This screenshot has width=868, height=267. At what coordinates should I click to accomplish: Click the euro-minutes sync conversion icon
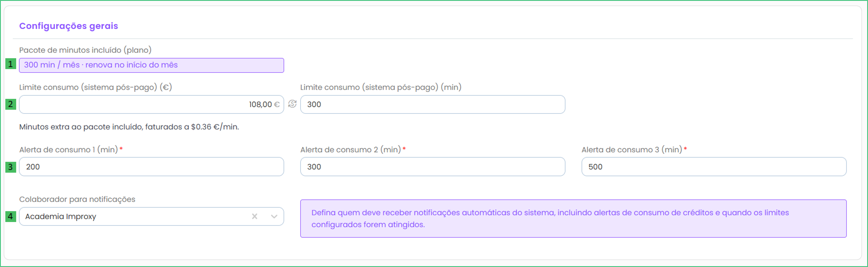coord(292,104)
